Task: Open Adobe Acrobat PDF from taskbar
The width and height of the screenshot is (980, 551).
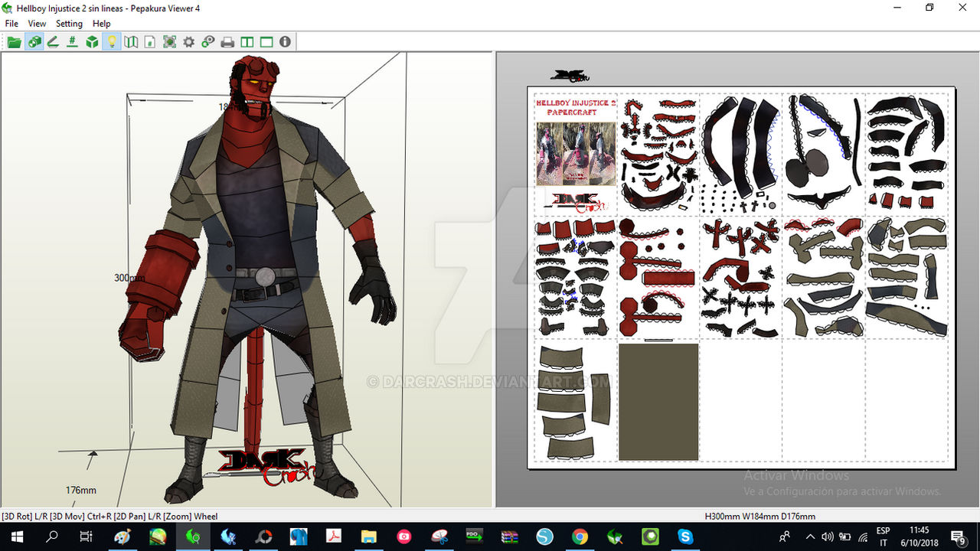Action: 334,537
